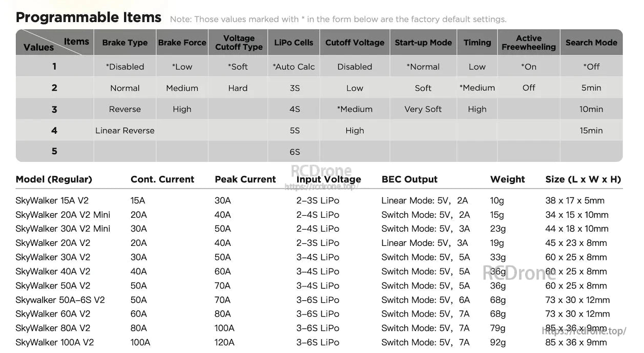This screenshot has width=644, height=353.
Task: Click the "Model (Regular)" column header
Action: click(x=54, y=179)
